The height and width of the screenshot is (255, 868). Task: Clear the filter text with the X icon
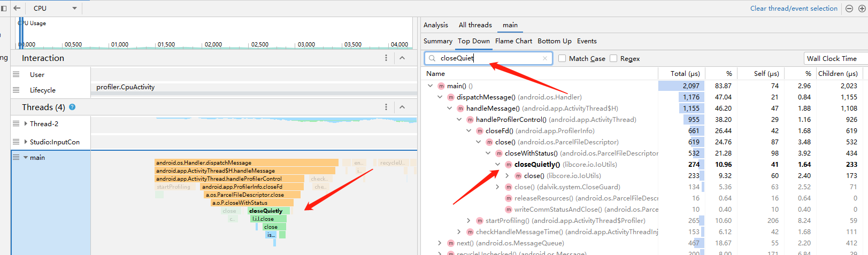pyautogui.click(x=545, y=58)
